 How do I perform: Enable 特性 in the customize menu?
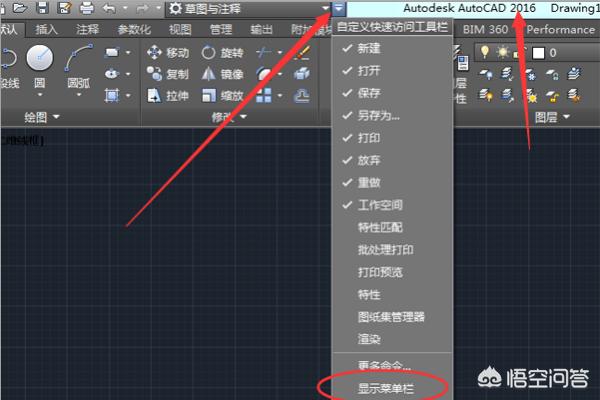[392, 294]
